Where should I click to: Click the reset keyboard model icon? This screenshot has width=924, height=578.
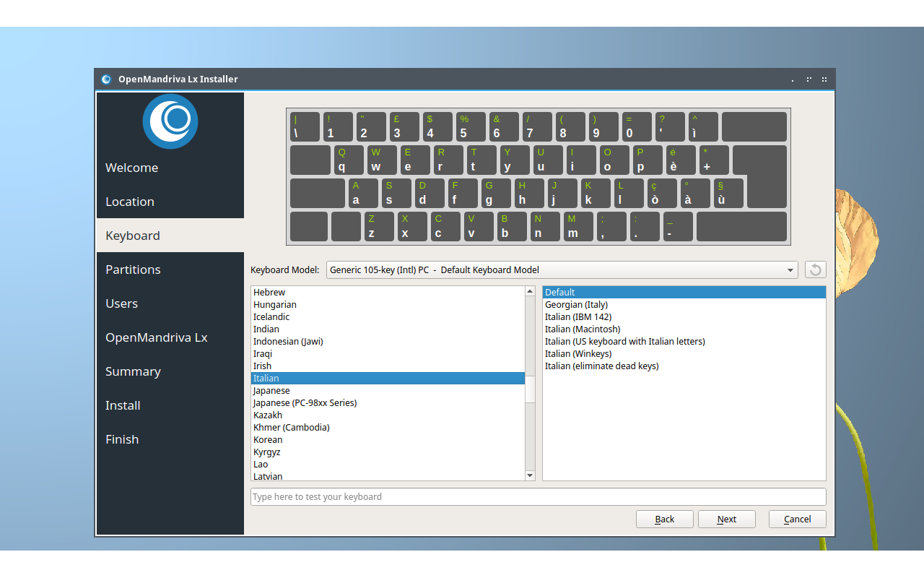pyautogui.click(x=815, y=269)
